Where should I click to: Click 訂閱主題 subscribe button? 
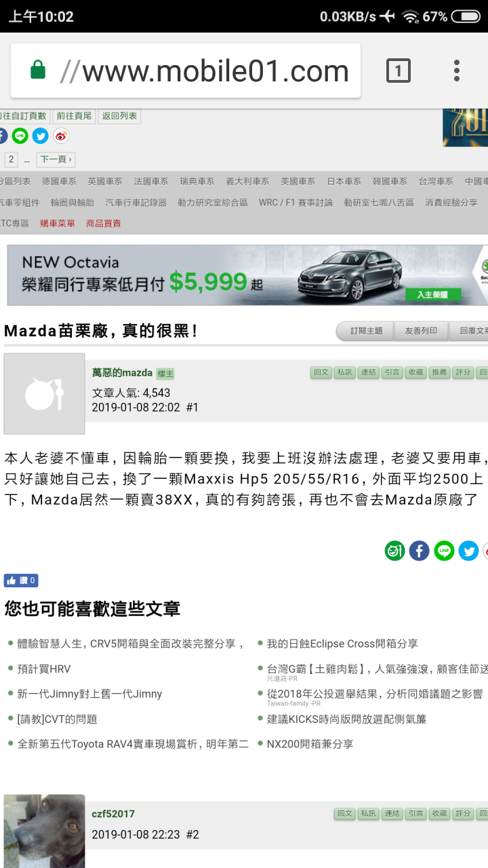tap(367, 331)
